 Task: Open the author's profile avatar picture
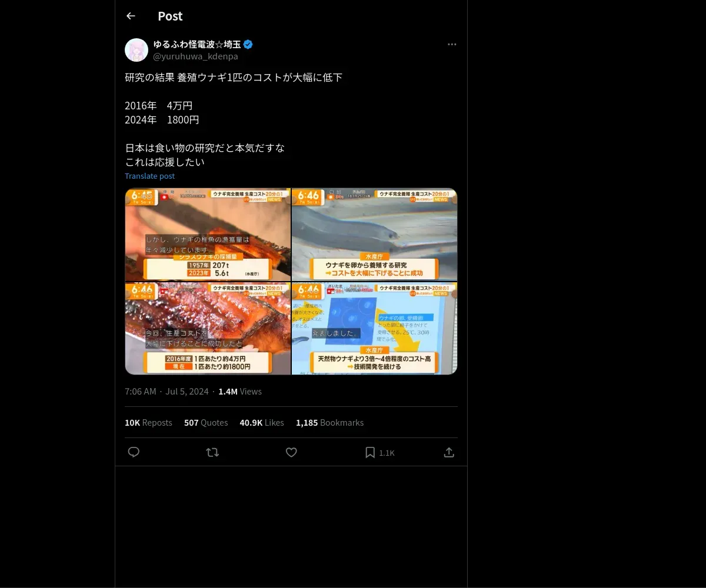click(136, 50)
